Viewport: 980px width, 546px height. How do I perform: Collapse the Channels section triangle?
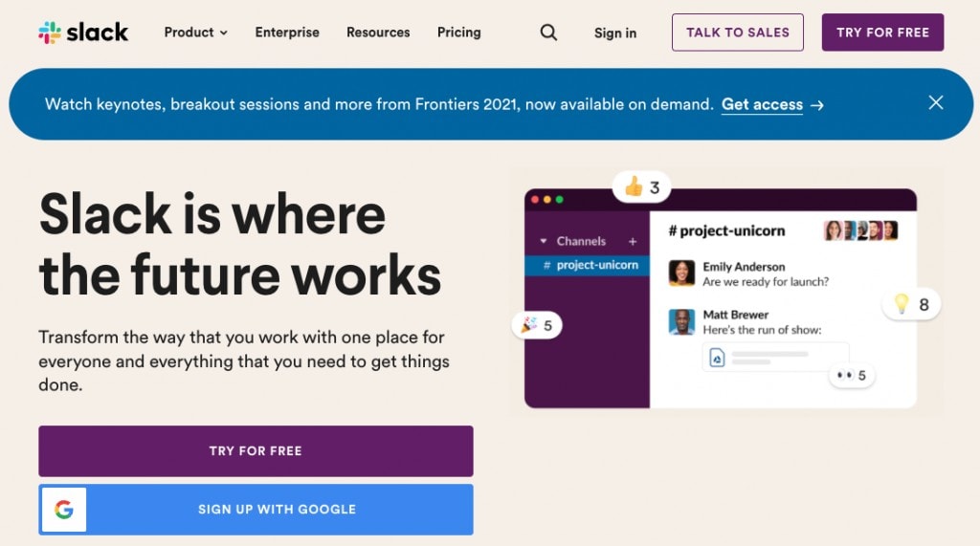point(544,241)
